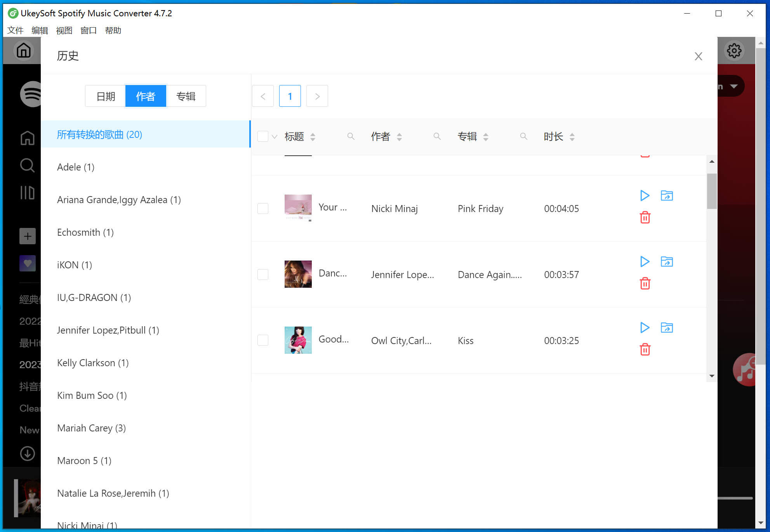Open output folder for Owl City track
The image size is (770, 532).
click(667, 327)
